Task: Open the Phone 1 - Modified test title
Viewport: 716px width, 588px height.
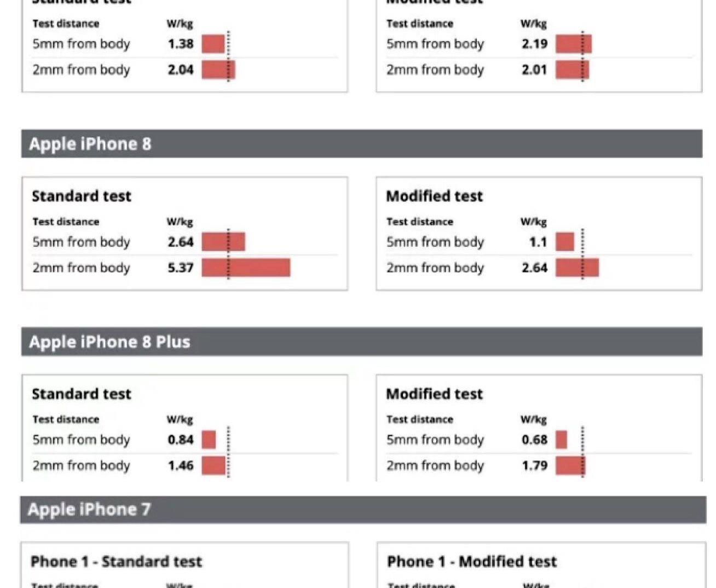Action: click(471, 562)
